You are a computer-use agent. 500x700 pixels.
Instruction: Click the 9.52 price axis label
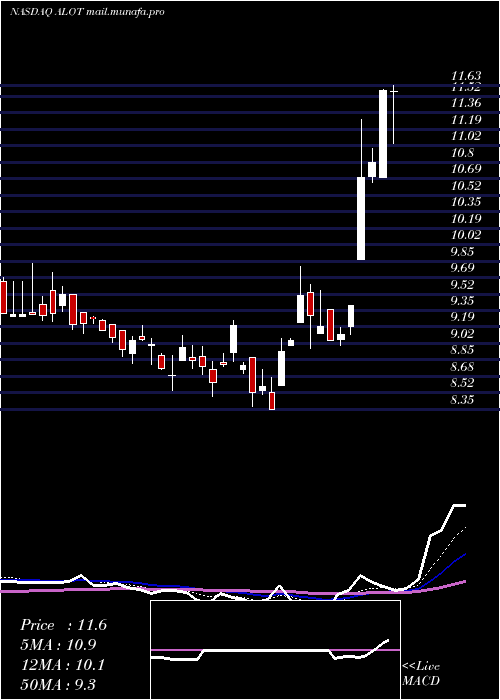462,285
